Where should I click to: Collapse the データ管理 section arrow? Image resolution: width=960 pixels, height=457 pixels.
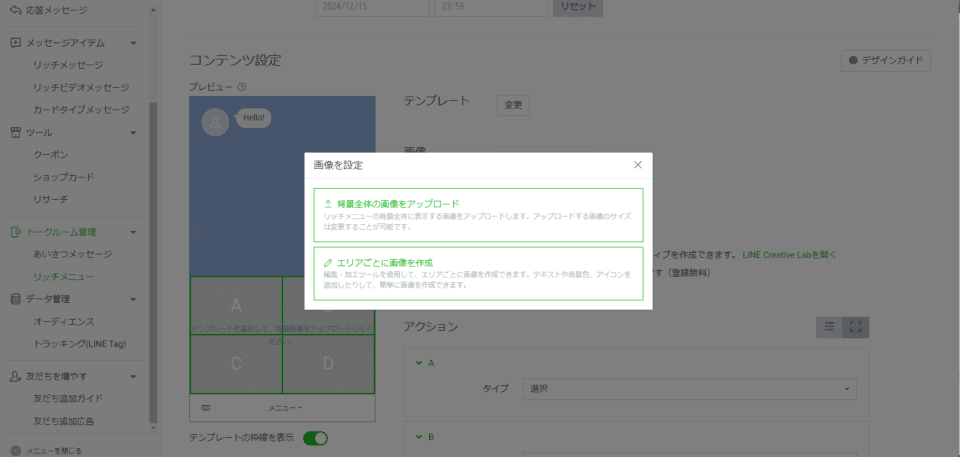click(133, 299)
